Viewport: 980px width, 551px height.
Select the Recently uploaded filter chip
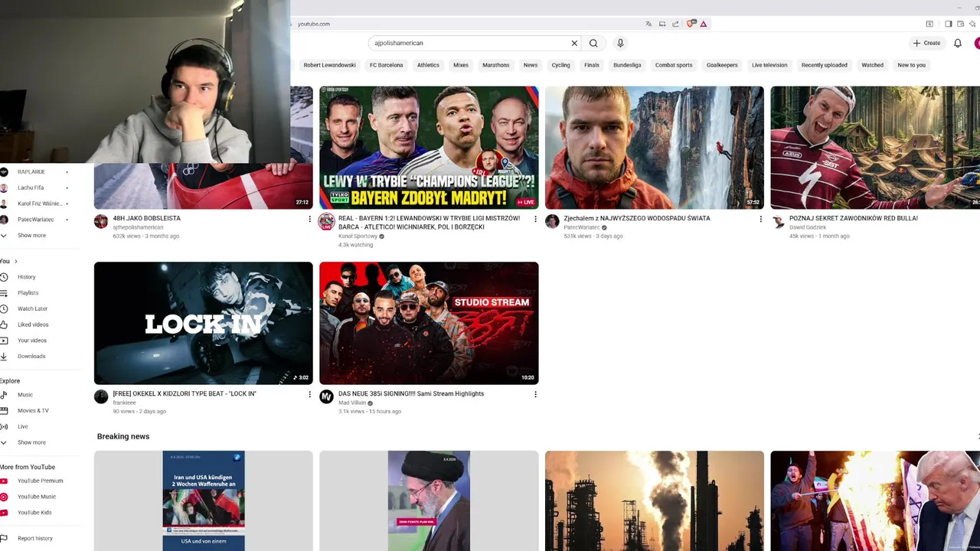click(824, 65)
